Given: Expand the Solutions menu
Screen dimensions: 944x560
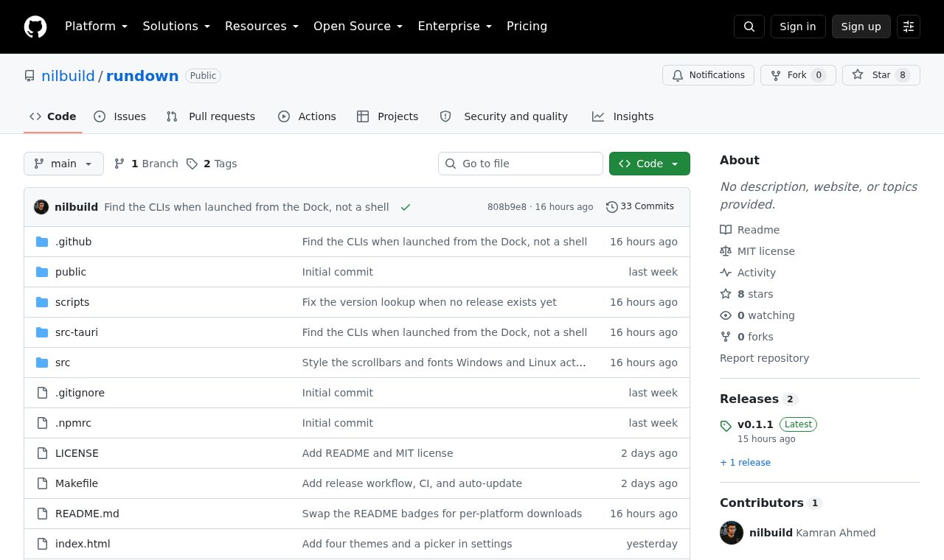Looking at the screenshot, I should pos(176,27).
